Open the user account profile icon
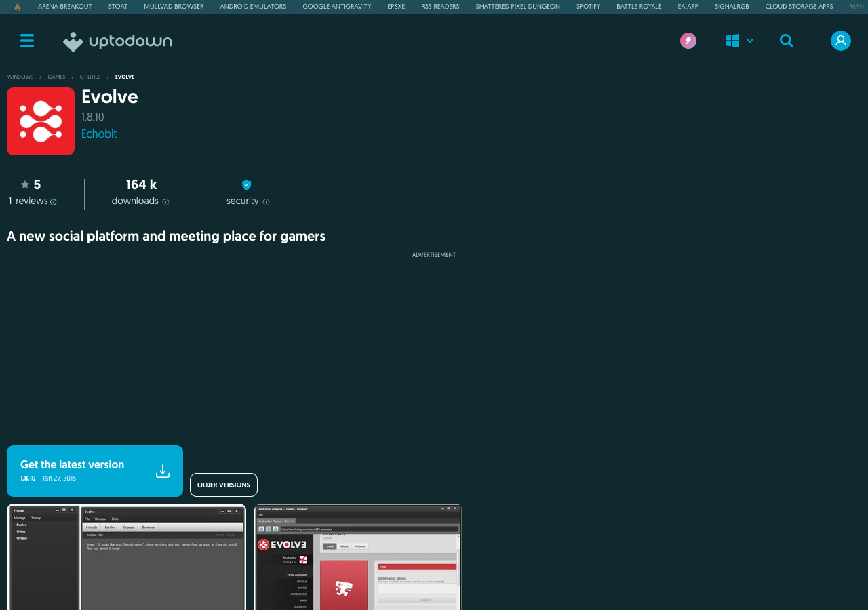 coord(841,41)
